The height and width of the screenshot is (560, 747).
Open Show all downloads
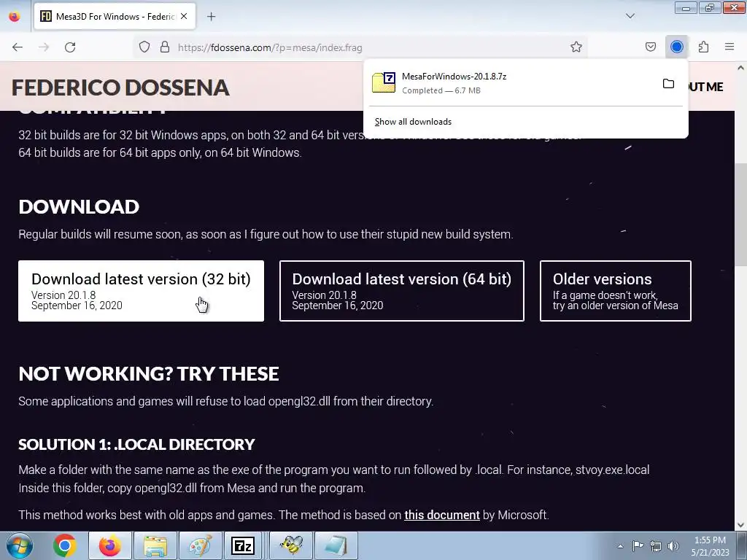tap(413, 122)
